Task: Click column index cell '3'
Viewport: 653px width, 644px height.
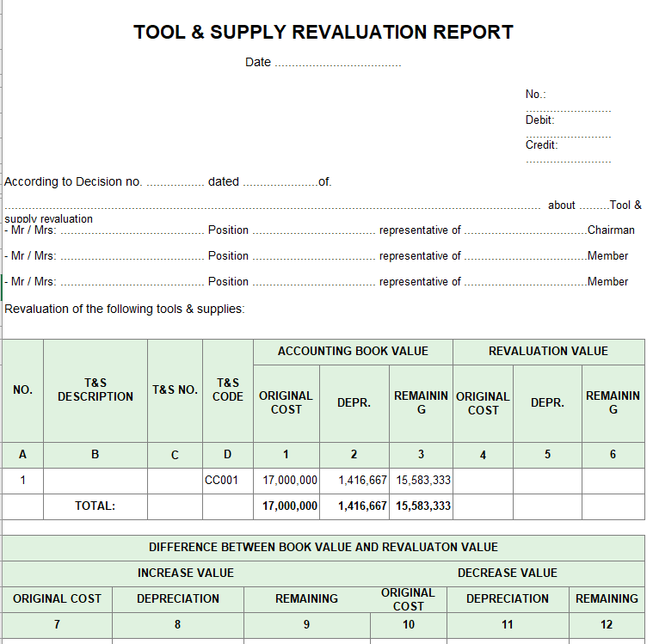Action: coord(421,455)
